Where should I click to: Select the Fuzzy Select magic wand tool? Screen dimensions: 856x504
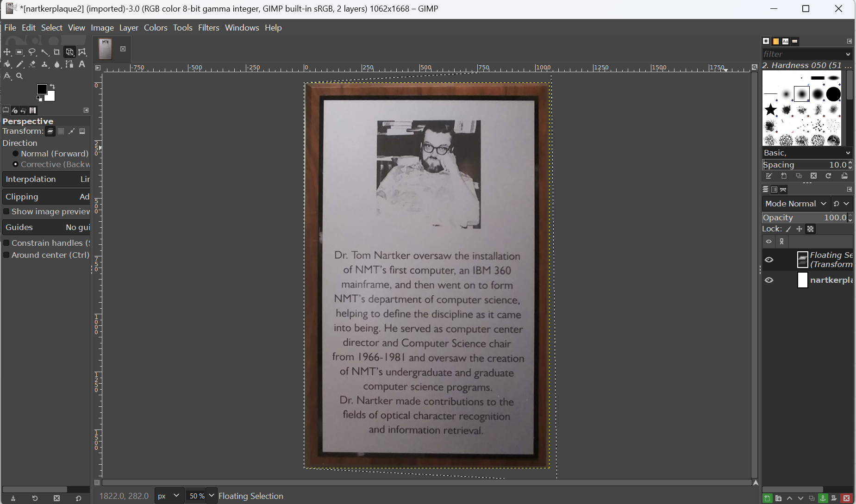(x=45, y=52)
